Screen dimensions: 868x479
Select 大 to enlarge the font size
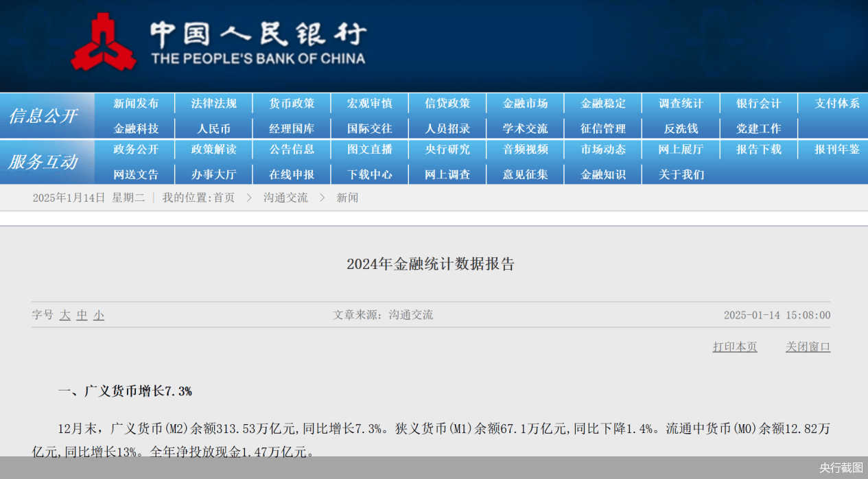[x=64, y=315]
